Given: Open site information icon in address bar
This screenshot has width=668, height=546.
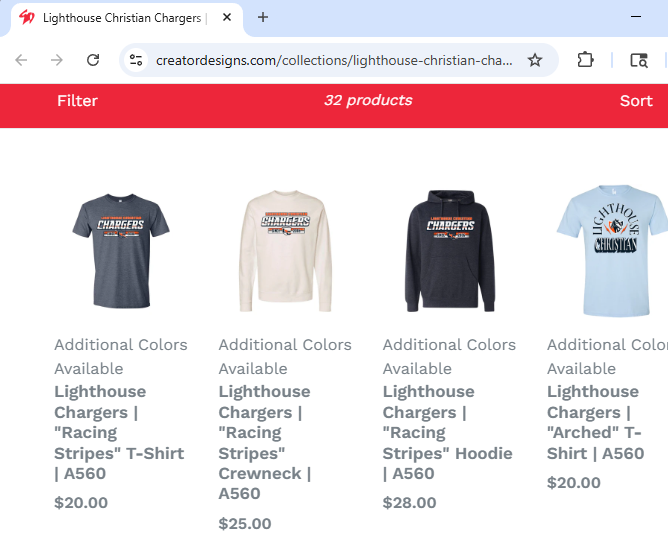Looking at the screenshot, I should click(137, 60).
